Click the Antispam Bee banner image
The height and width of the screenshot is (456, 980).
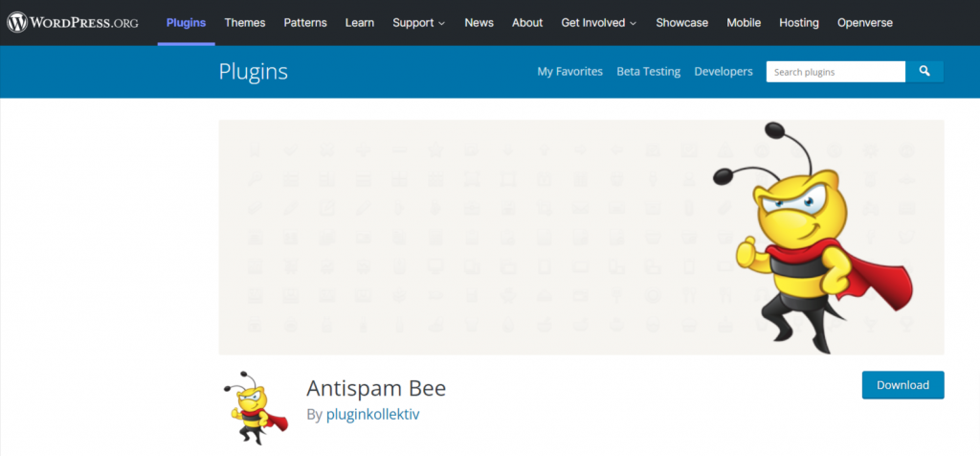[581, 237]
